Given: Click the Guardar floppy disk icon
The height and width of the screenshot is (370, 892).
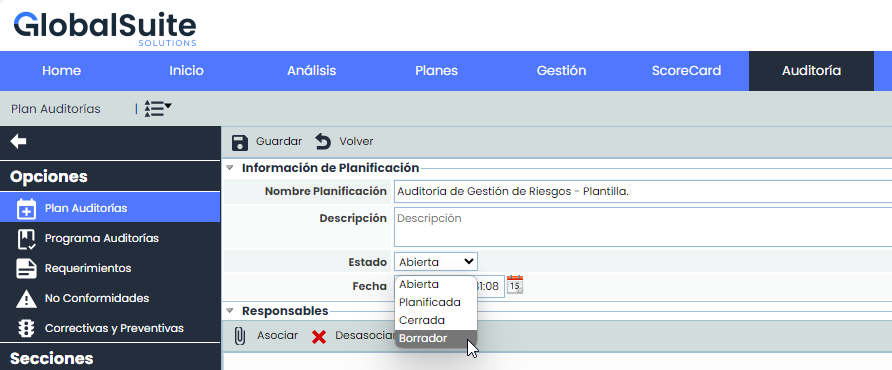Looking at the screenshot, I should [240, 142].
